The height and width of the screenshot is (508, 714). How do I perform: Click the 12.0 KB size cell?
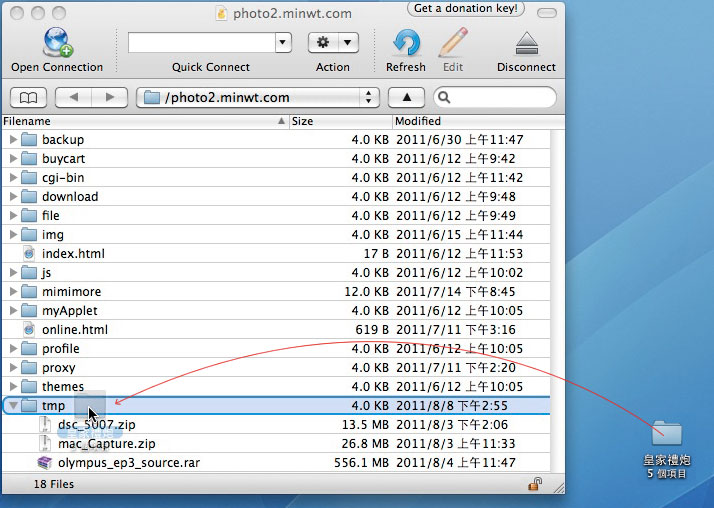click(366, 291)
